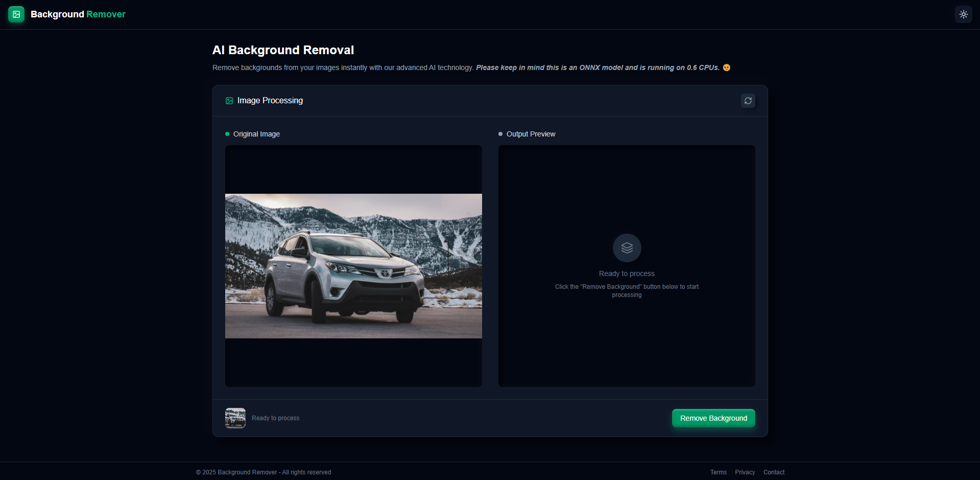
Task: Click the Image Processing panel icon
Action: click(229, 101)
